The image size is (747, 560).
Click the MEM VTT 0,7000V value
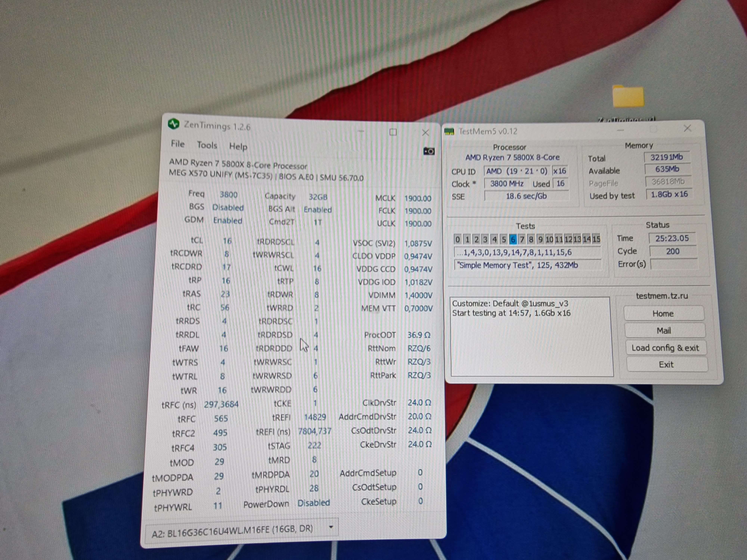(419, 308)
